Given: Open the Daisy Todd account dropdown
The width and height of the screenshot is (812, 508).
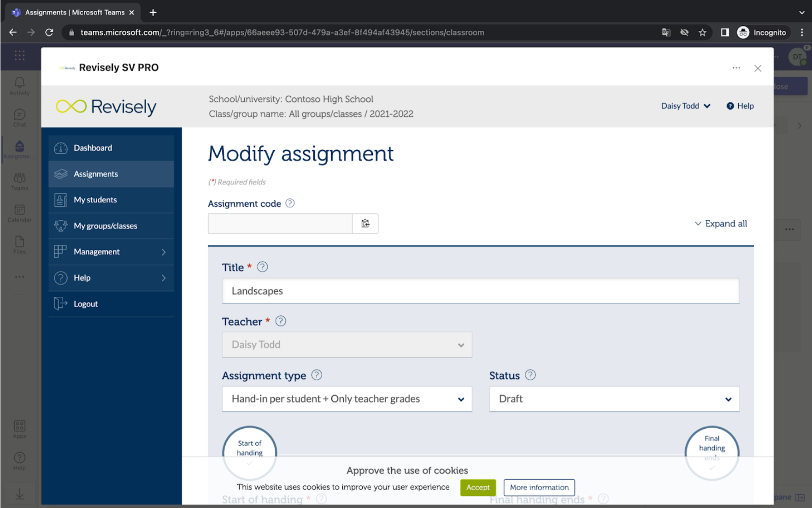Looking at the screenshot, I should pyautogui.click(x=685, y=106).
